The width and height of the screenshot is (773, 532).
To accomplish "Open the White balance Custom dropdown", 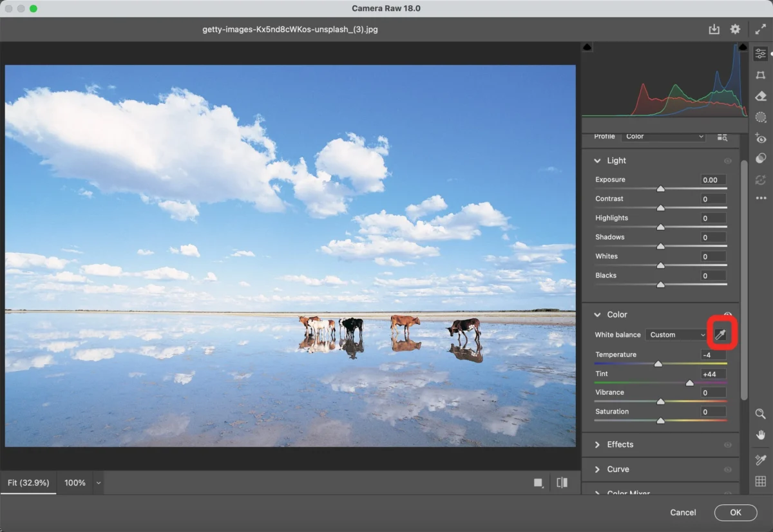I will pos(677,335).
